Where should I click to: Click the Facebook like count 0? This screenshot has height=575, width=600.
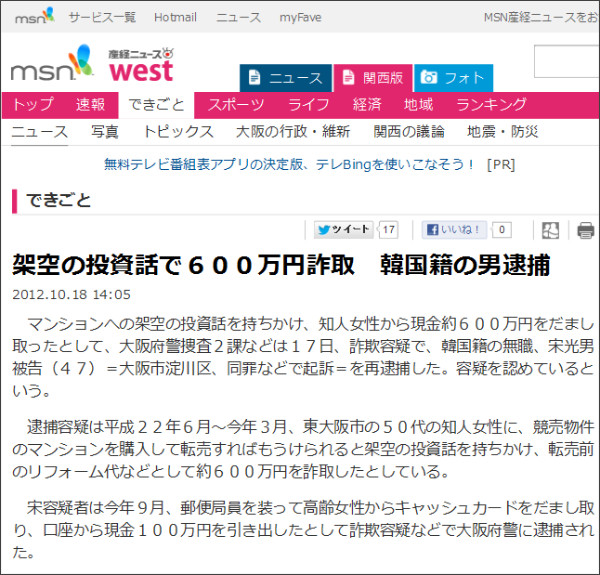[x=502, y=230]
